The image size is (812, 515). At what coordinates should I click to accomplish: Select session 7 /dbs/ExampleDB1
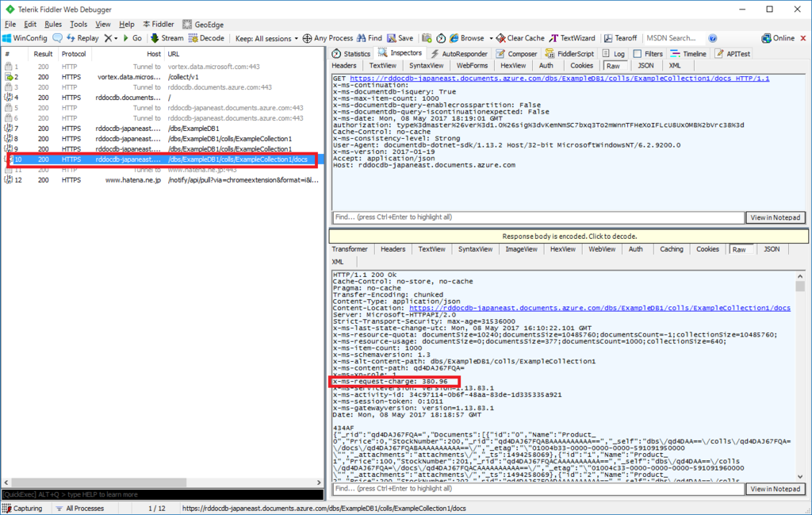(163, 129)
